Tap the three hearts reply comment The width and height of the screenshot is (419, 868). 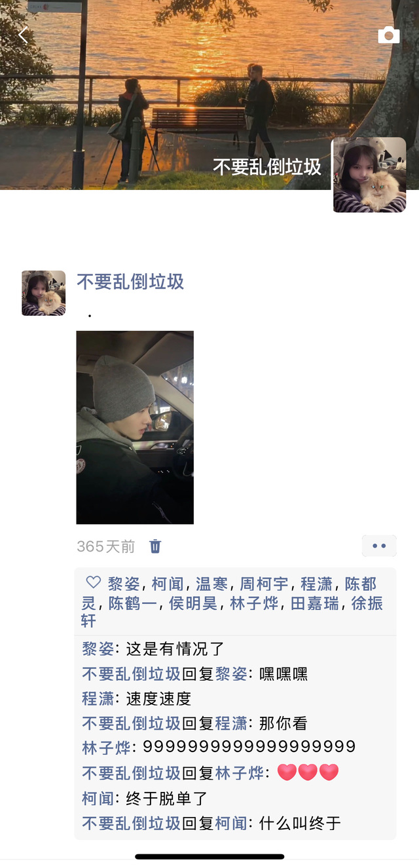tap(308, 772)
